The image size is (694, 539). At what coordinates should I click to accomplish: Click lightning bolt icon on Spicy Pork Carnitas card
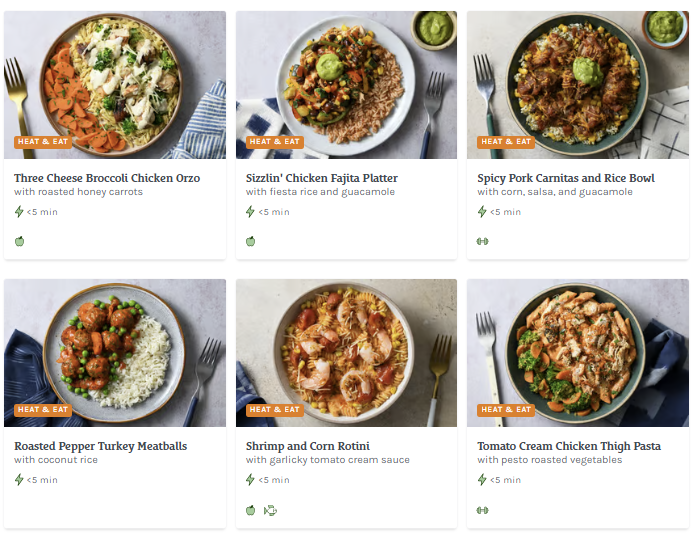482,212
